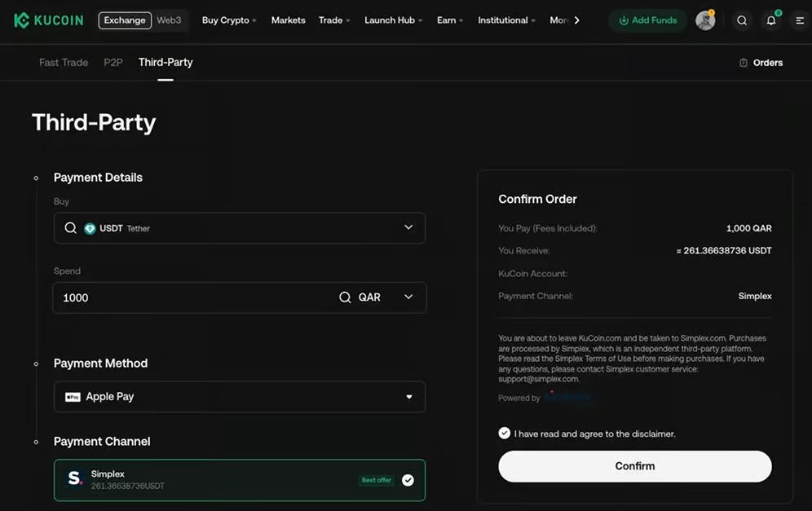Viewport: 812px width, 511px height.
Task: Click the Simplex payment channel value
Action: 755,296
